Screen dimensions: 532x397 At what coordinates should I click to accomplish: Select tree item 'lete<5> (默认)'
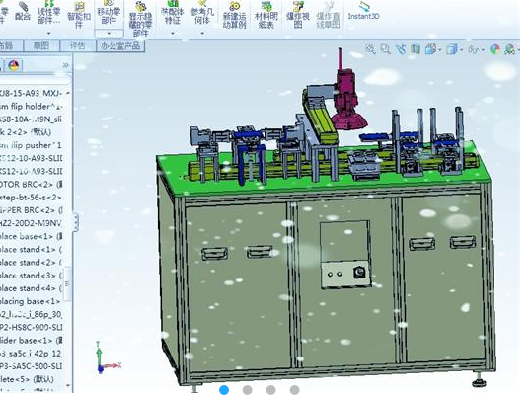pos(28,379)
